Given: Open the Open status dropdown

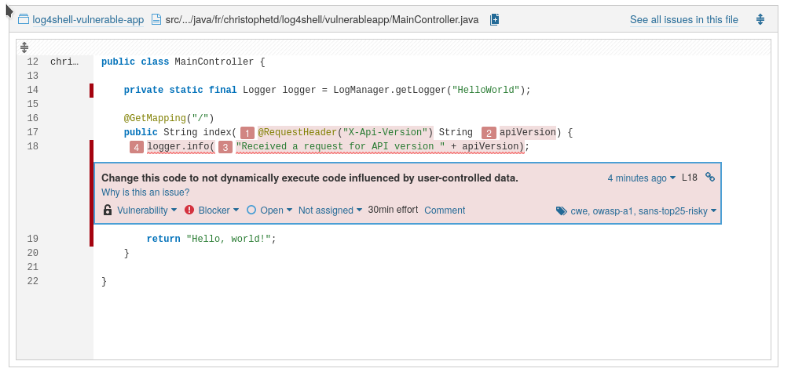Looking at the screenshot, I should pos(276,210).
